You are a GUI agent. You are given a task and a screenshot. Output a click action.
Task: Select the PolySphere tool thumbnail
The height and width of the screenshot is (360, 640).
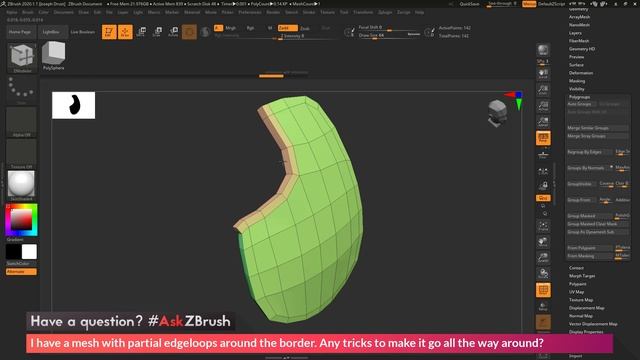coord(53,56)
